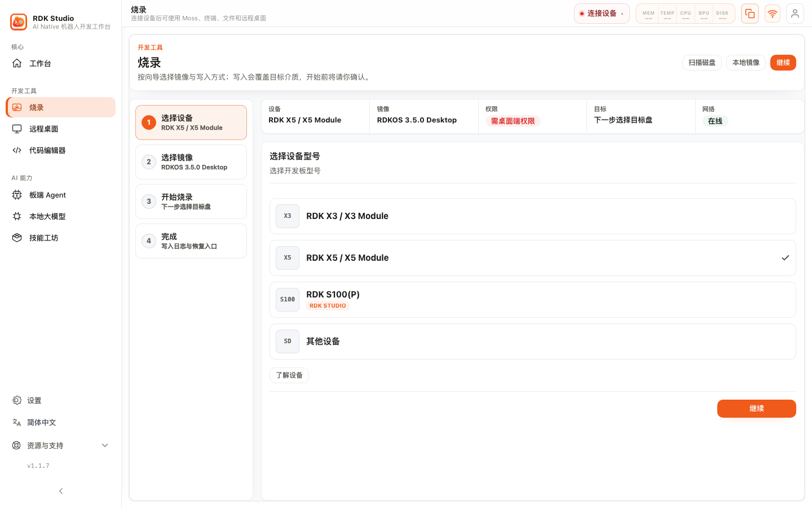
Task: Click the 工作台 home icon
Action: coord(17,63)
